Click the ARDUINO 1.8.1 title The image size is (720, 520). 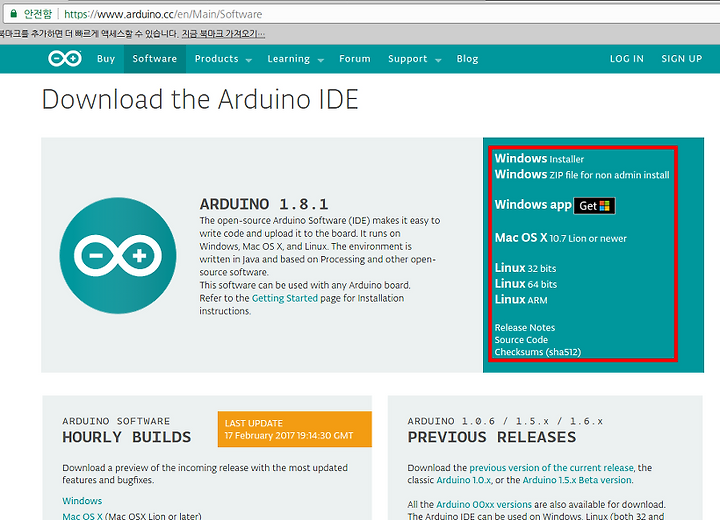pos(264,204)
